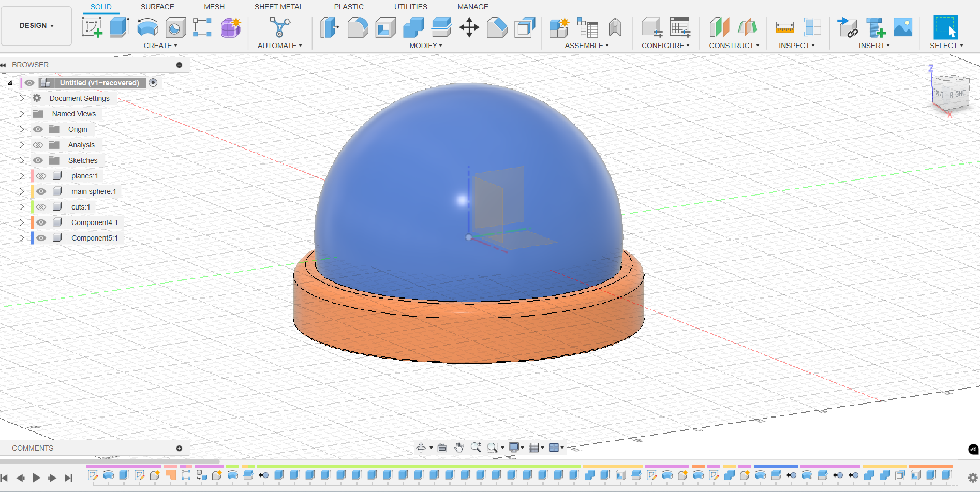The width and height of the screenshot is (980, 492).
Task: Expand the main sphere:1 node
Action: tap(21, 191)
